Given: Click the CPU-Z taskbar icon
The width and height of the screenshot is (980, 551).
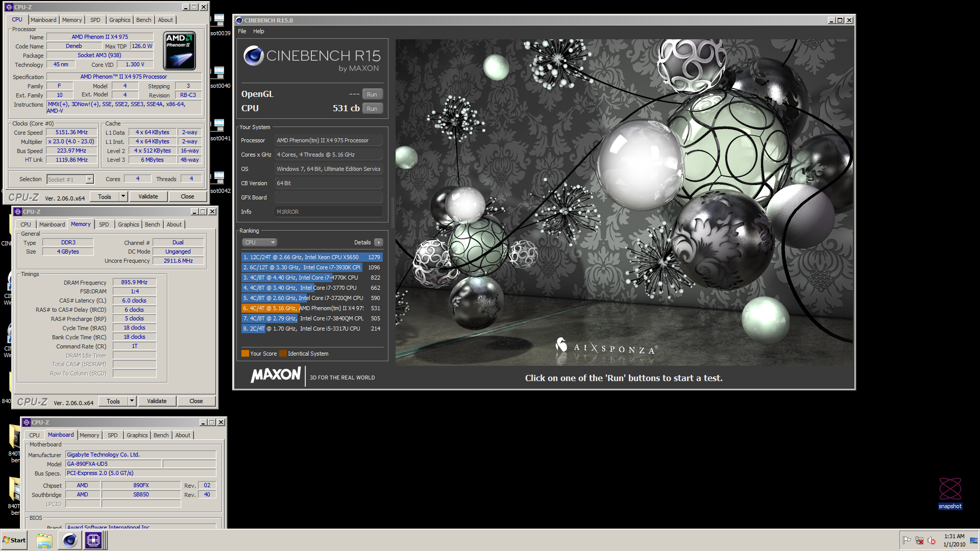Looking at the screenshot, I should [93, 540].
